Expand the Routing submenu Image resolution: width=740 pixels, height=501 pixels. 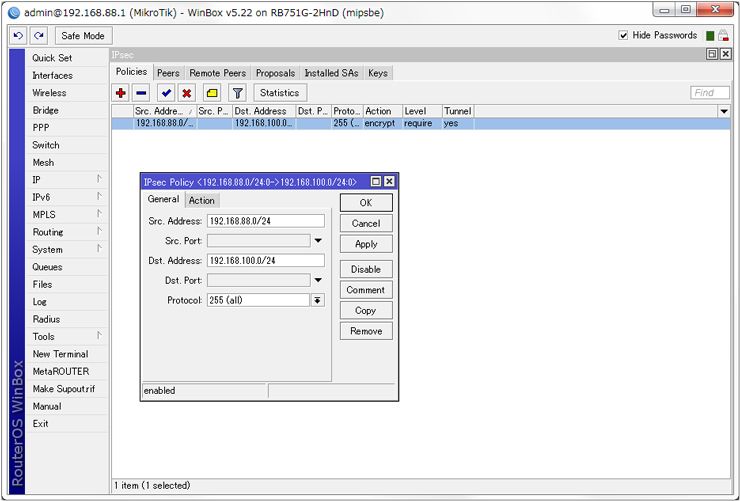98,232
